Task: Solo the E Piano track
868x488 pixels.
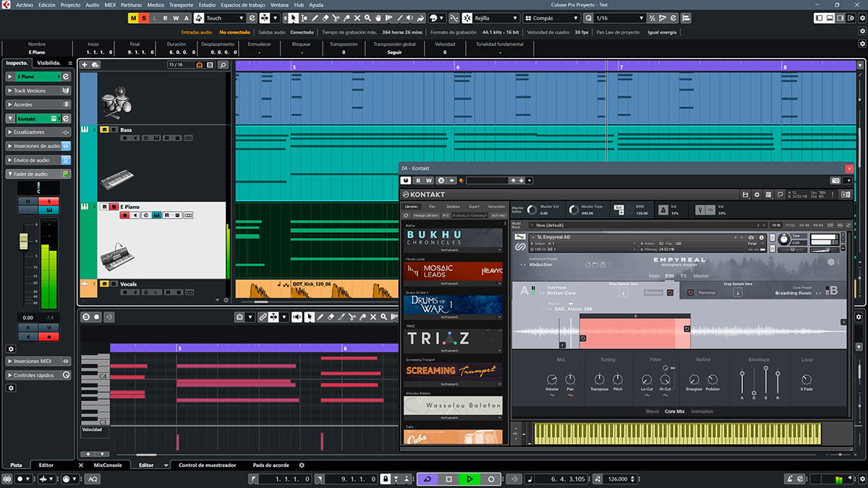Action: [113, 207]
